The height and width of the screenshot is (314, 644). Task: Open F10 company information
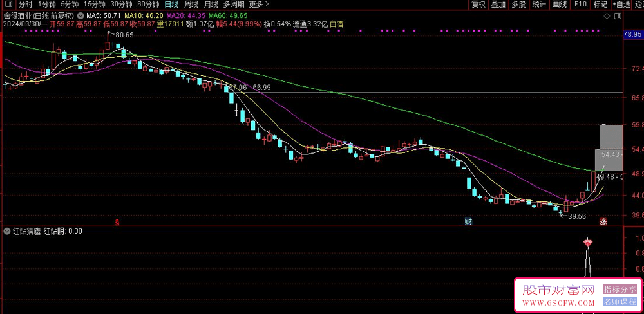(580, 5)
